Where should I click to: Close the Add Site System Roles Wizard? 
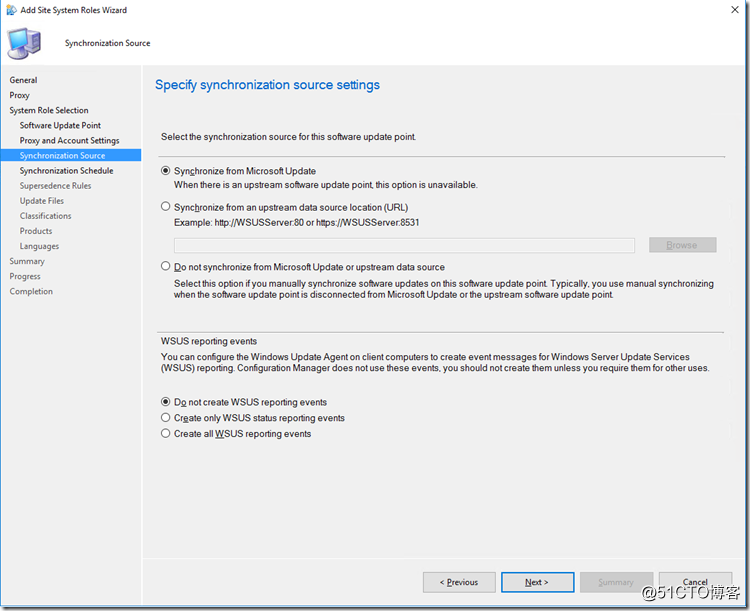[x=735, y=10]
